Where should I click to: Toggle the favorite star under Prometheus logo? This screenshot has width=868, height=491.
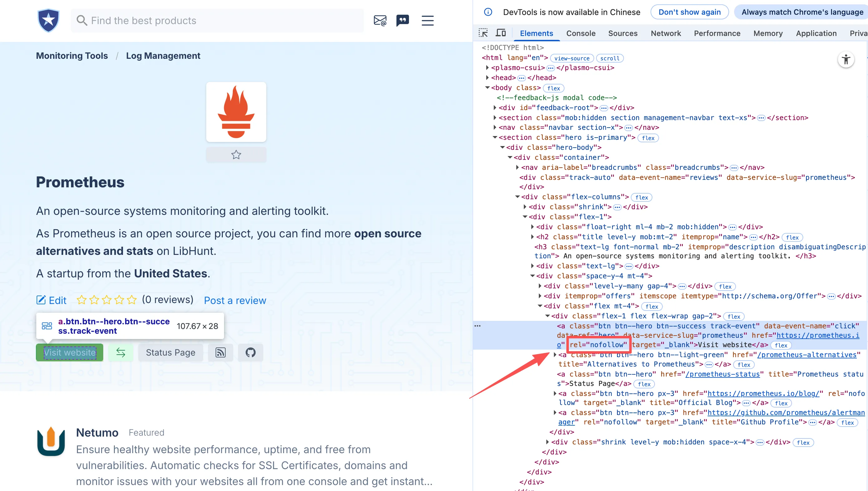click(236, 155)
